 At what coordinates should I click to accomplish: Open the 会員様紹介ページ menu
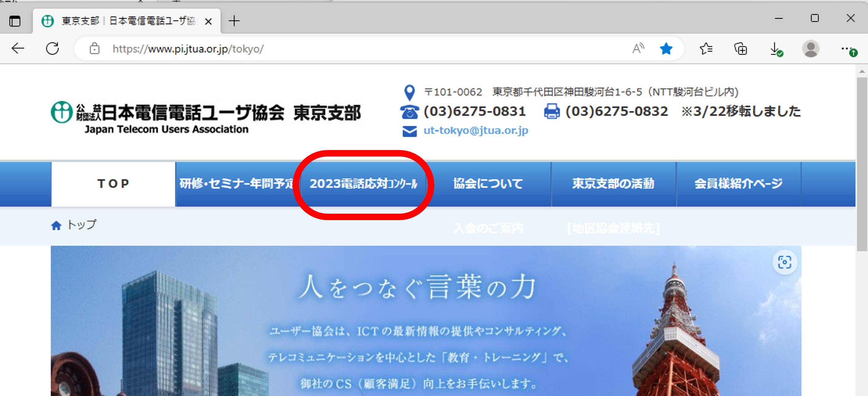738,184
